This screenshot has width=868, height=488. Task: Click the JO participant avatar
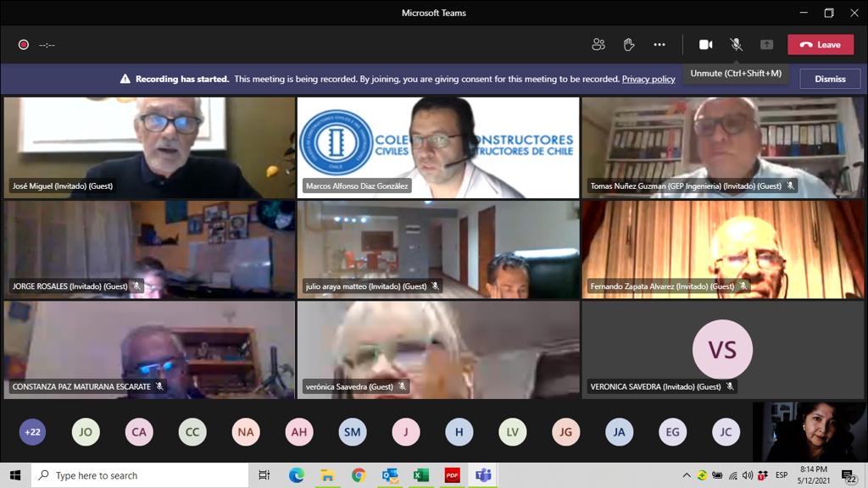[x=86, y=432]
